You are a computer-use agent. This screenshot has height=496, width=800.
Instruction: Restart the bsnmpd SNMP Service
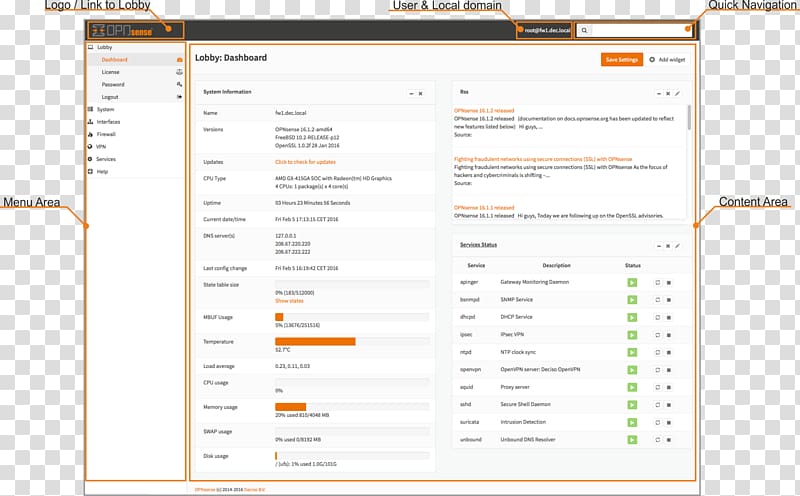pos(658,300)
